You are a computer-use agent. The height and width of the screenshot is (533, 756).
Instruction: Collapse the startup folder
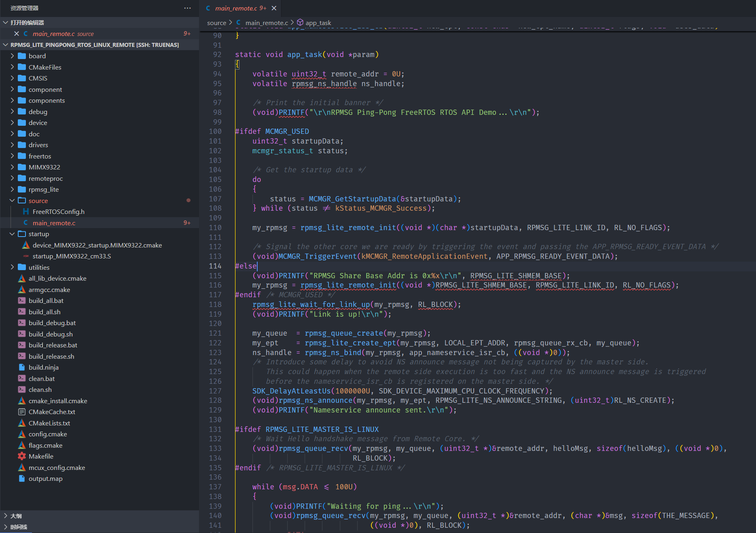12,234
